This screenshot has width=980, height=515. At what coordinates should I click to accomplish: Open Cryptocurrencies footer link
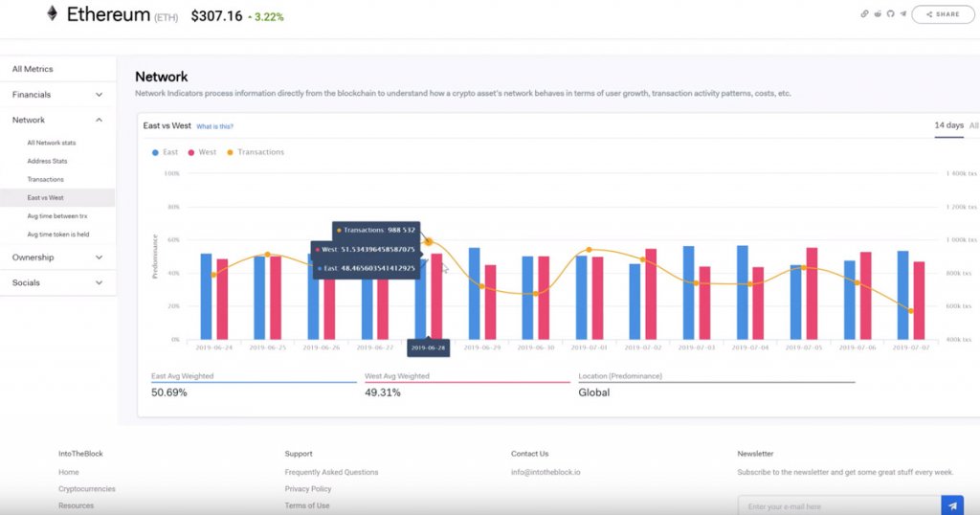87,489
